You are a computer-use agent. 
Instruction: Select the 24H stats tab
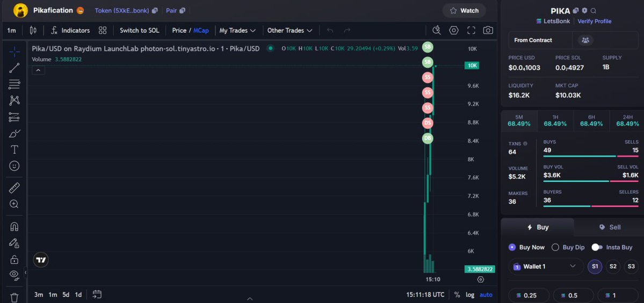click(627, 121)
